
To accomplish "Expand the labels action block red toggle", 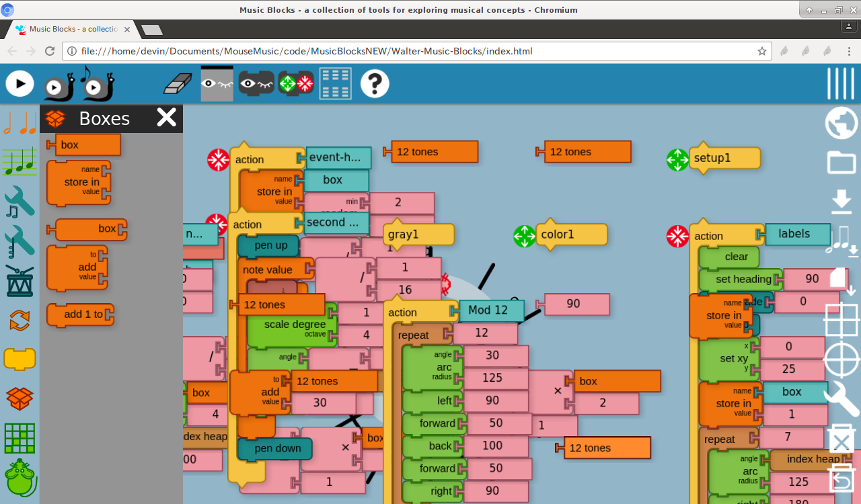I will coord(678,236).
